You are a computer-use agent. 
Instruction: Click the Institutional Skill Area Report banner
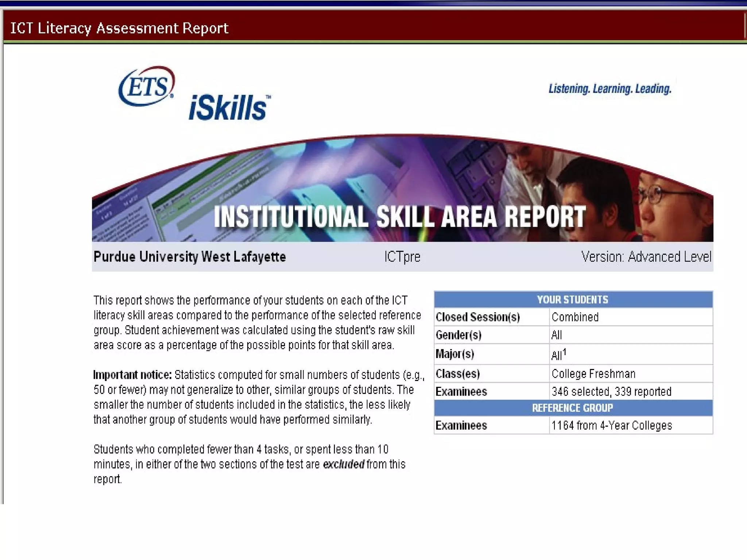pyautogui.click(x=399, y=217)
